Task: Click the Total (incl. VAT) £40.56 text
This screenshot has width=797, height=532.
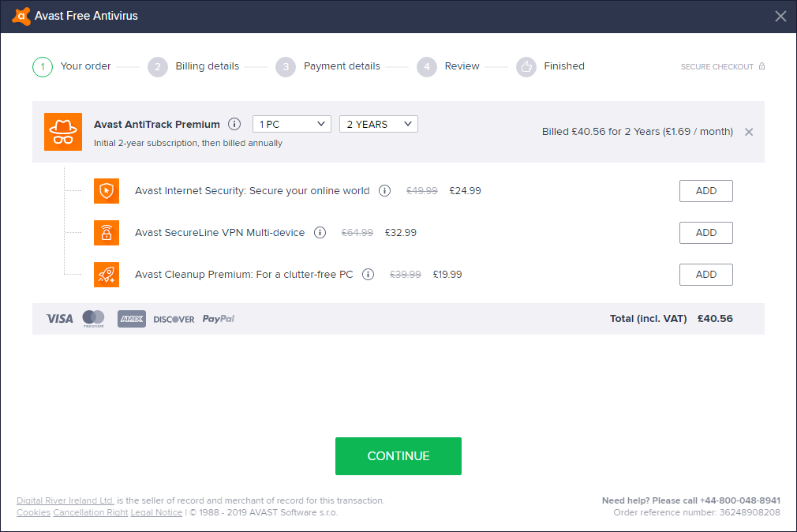Action: [672, 319]
